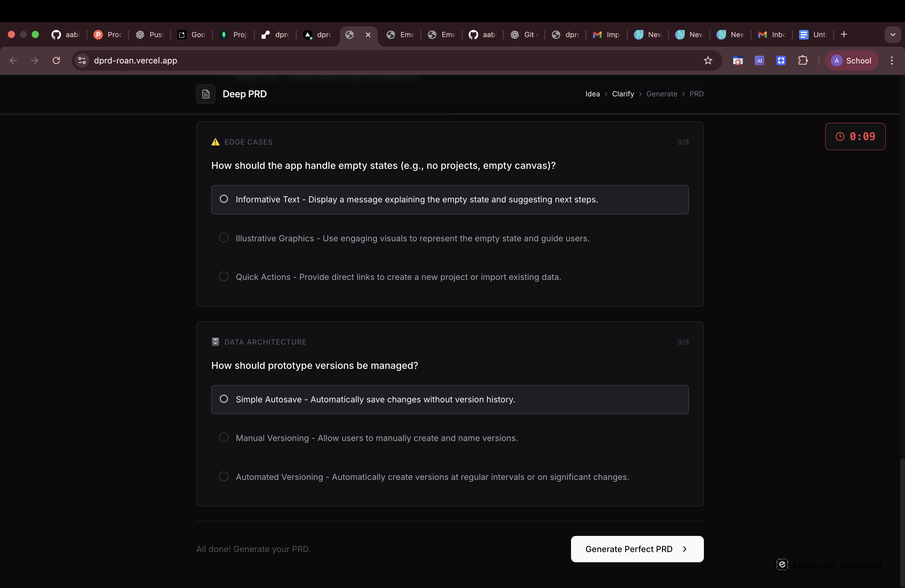905x588 pixels.
Task: Click inside the address bar
Action: click(x=266, y=60)
